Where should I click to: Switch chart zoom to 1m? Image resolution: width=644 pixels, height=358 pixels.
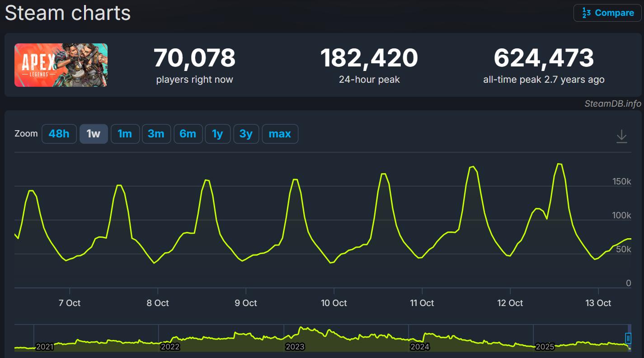click(125, 134)
